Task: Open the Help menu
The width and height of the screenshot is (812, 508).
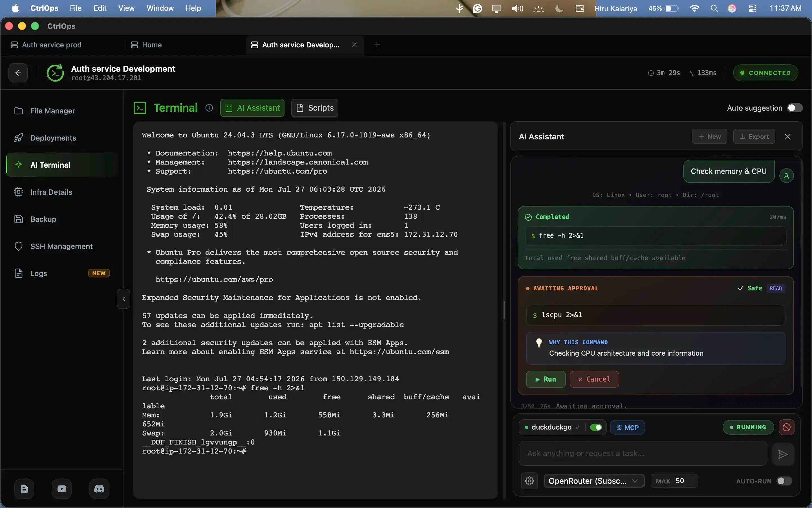Action: [193, 8]
